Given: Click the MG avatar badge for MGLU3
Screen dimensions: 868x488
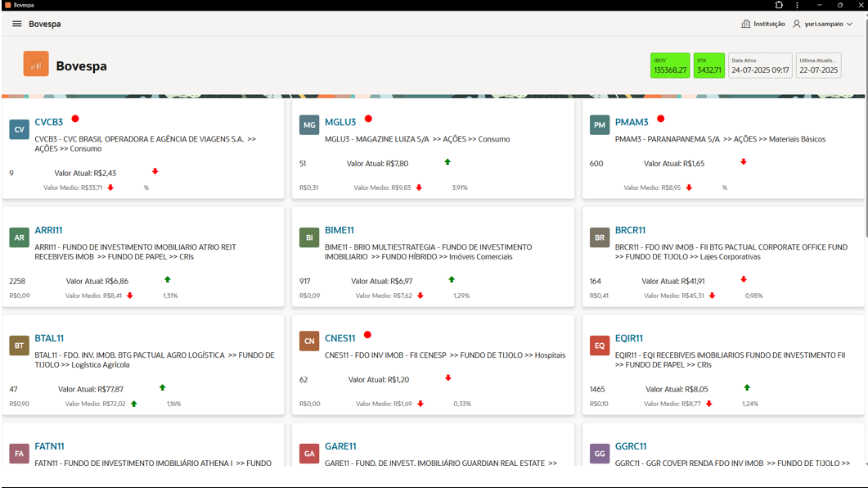Looking at the screenshot, I should 309,125.
